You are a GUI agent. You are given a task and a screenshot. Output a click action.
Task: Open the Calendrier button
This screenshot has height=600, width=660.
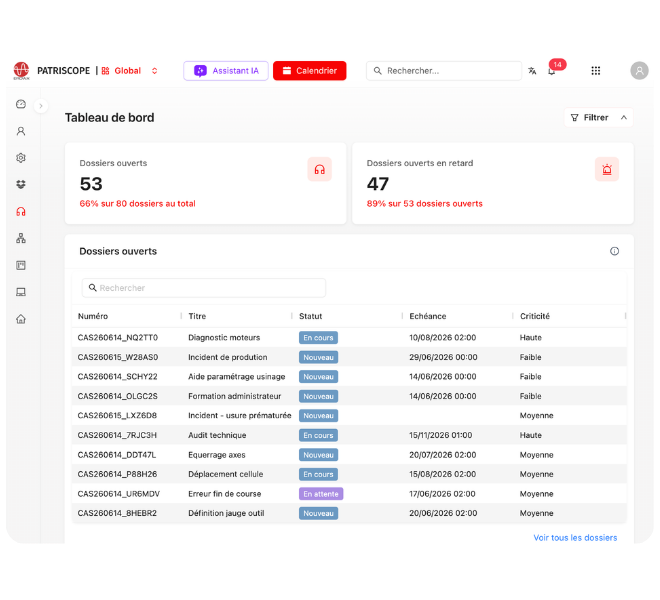pos(309,71)
